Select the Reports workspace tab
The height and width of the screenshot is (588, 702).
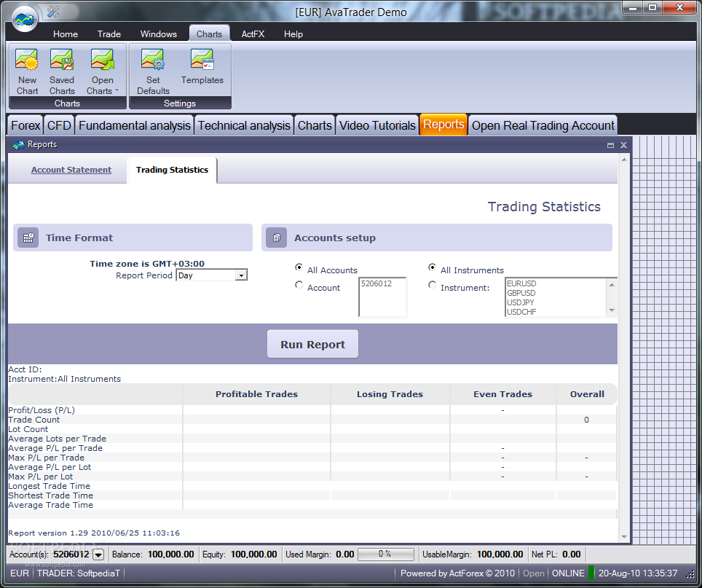(443, 125)
